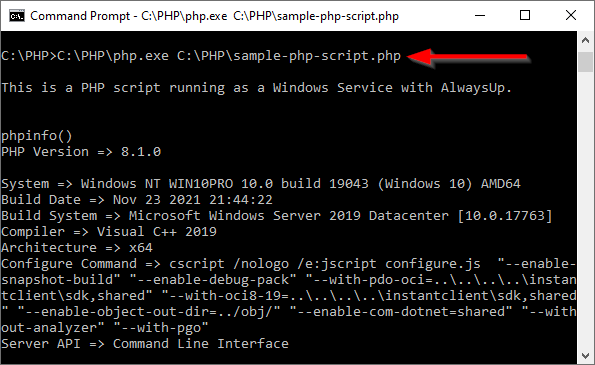
Task: Click the scrollbar down arrow
Action: [585, 356]
